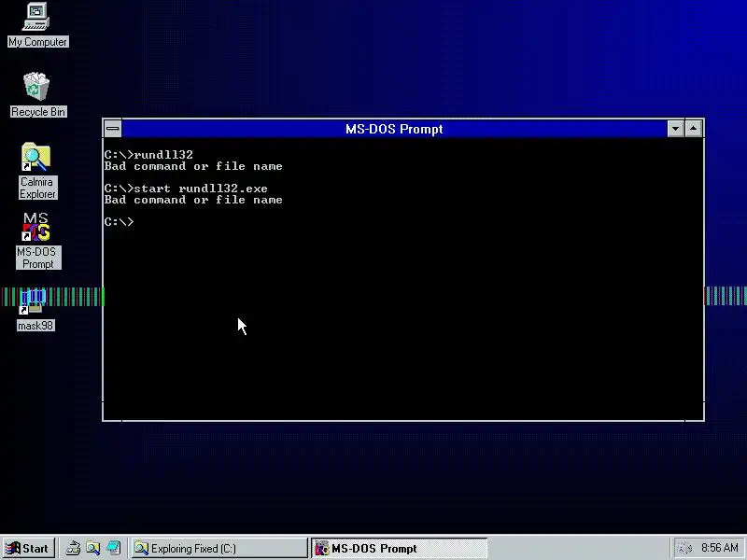Click the 8:56 AM taskbar clock
The image size is (747, 560).
tap(719, 548)
